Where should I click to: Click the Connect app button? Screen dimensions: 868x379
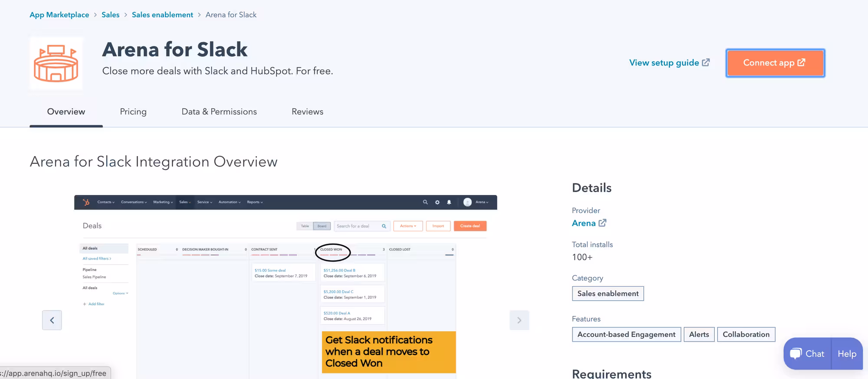pos(775,63)
